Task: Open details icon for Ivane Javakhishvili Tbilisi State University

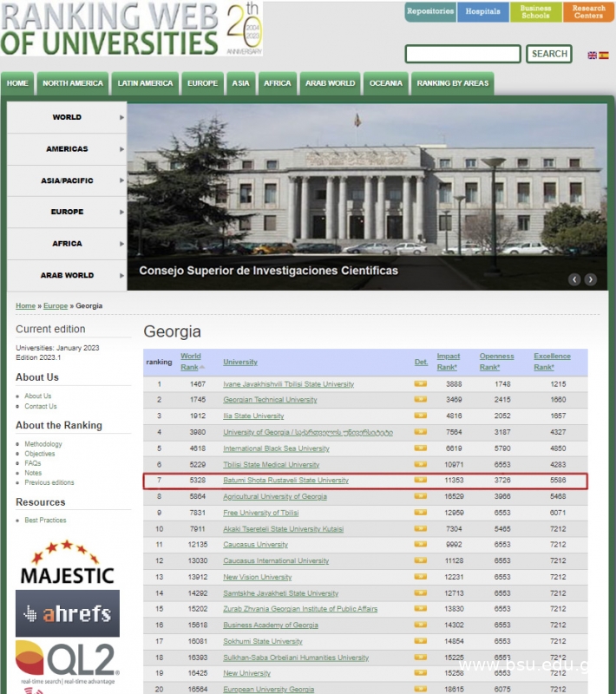Action: [421, 383]
